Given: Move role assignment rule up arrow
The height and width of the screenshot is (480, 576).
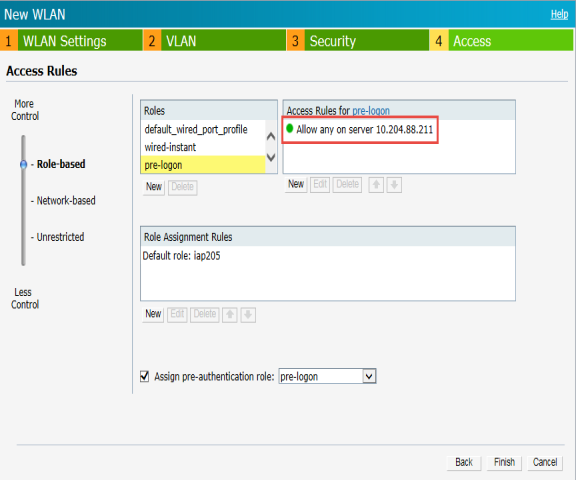Looking at the screenshot, I should 230,315.
